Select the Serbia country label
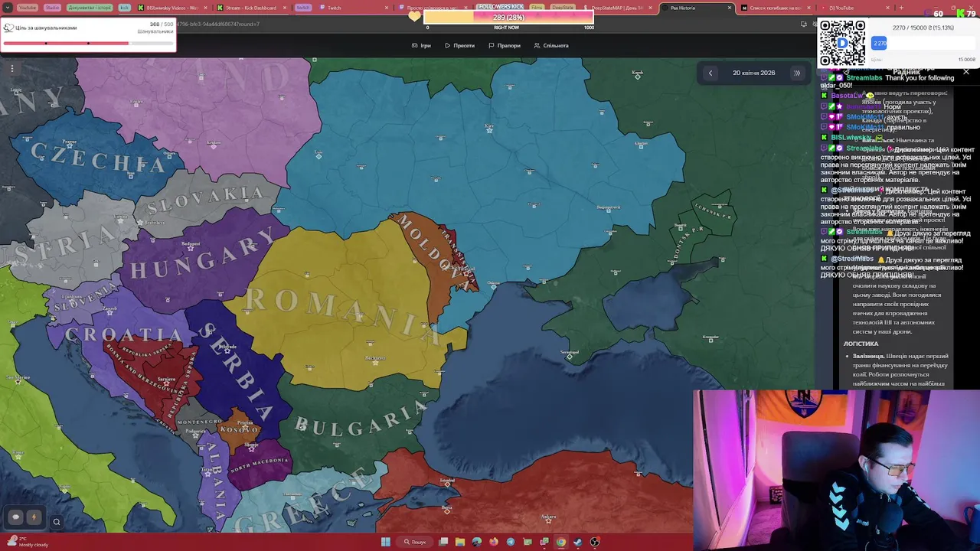Image resolution: width=980 pixels, height=551 pixels. click(x=237, y=371)
